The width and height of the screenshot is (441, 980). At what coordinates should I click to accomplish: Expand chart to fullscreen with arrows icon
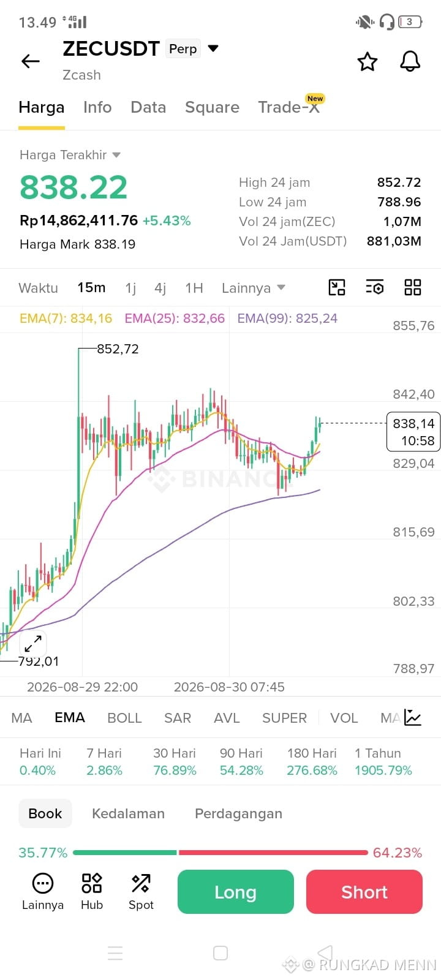coord(33,644)
